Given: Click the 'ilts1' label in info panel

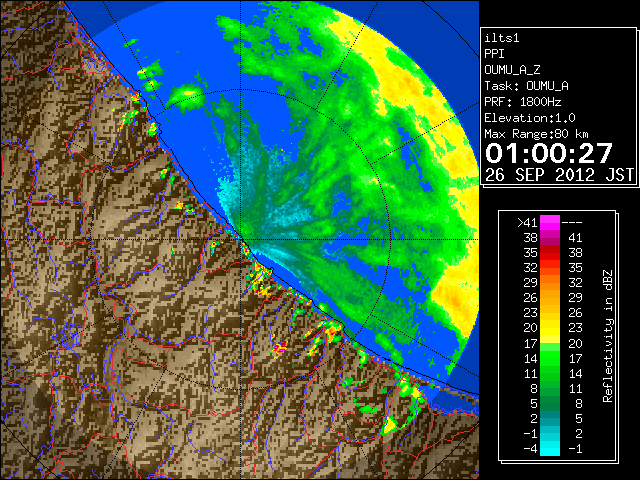Looking at the screenshot, I should pyautogui.click(x=502, y=38).
